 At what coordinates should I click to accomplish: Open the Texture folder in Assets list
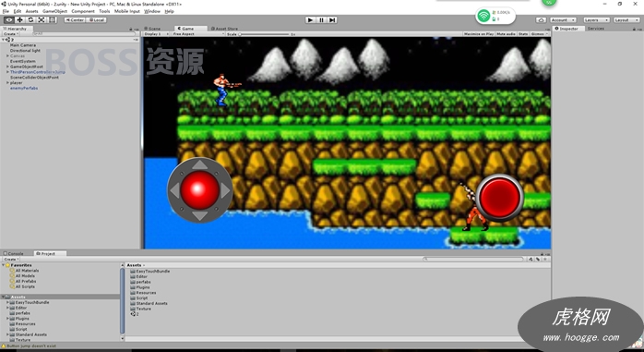[x=140, y=309]
